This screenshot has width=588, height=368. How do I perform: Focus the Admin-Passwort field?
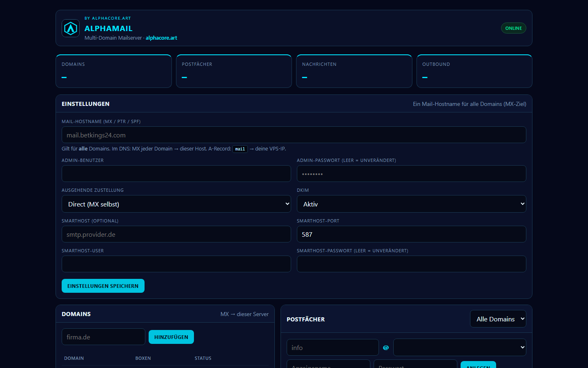[x=412, y=174]
